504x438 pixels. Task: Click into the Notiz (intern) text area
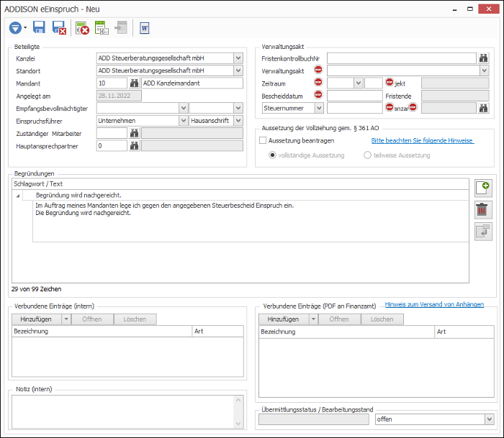[x=124, y=411]
